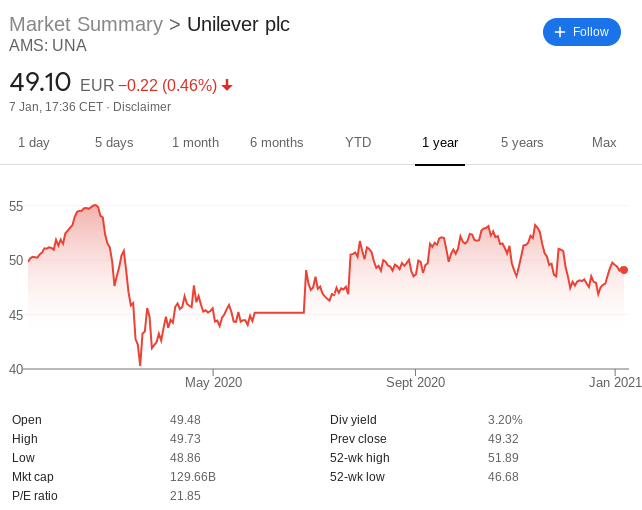Select the 1 day range tab
Viewport: 642px width, 510px height.
click(34, 142)
